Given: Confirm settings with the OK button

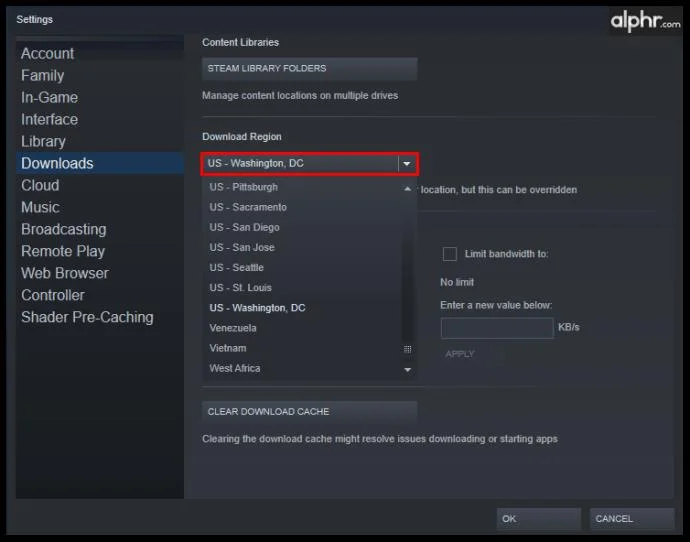Looking at the screenshot, I should [539, 519].
